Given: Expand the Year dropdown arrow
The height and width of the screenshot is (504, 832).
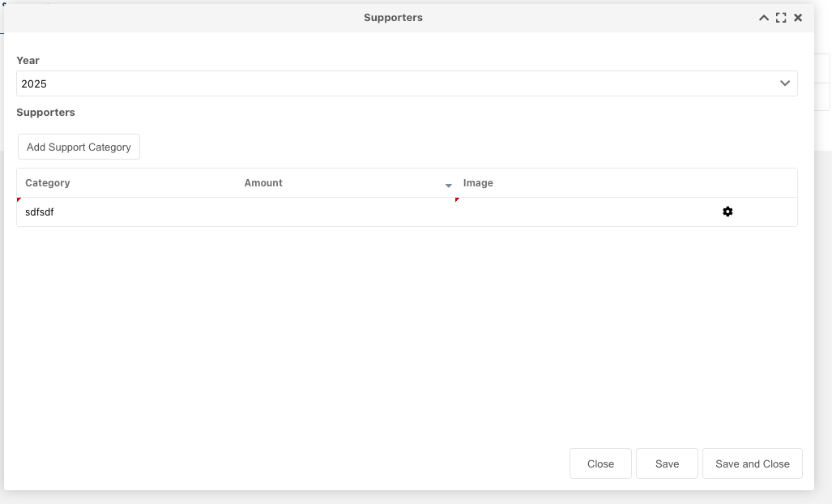Looking at the screenshot, I should (784, 83).
